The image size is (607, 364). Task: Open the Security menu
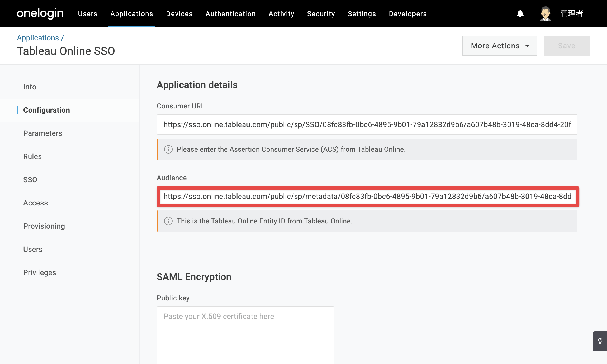pos(321,14)
